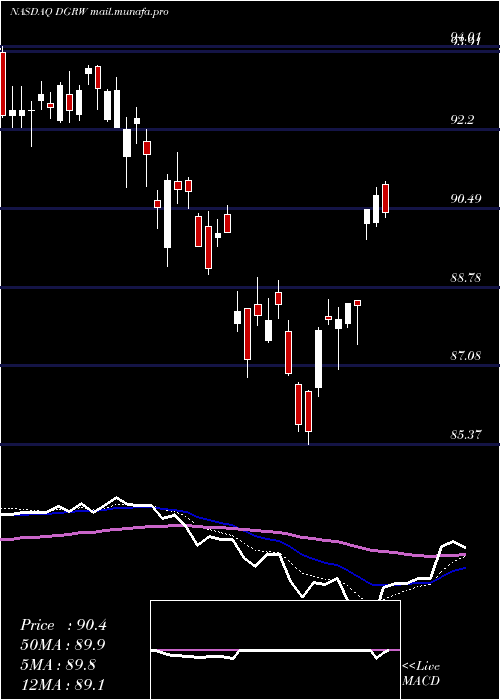Viewport: 500px width, 700px height.
Task: Click the 5MA : 89.8 readout
Action: click(58, 664)
